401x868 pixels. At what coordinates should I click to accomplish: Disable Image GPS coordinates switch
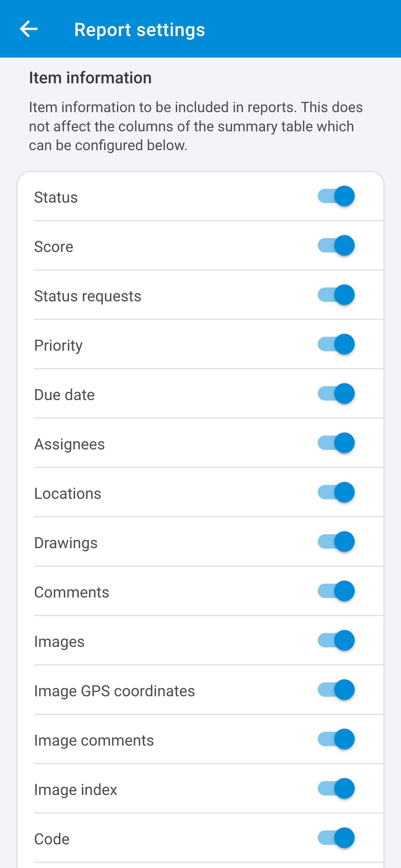tap(336, 690)
